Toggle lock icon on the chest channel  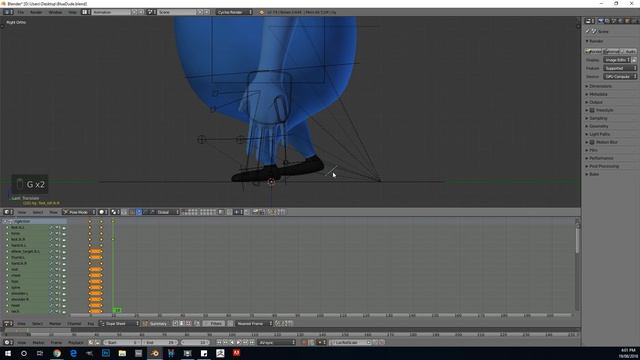tap(64, 276)
